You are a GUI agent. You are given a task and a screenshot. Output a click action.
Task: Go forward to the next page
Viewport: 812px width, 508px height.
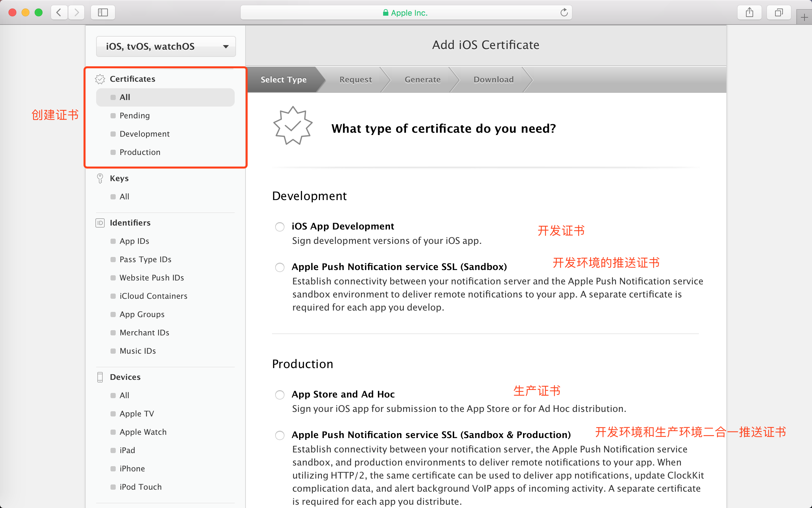coord(76,13)
